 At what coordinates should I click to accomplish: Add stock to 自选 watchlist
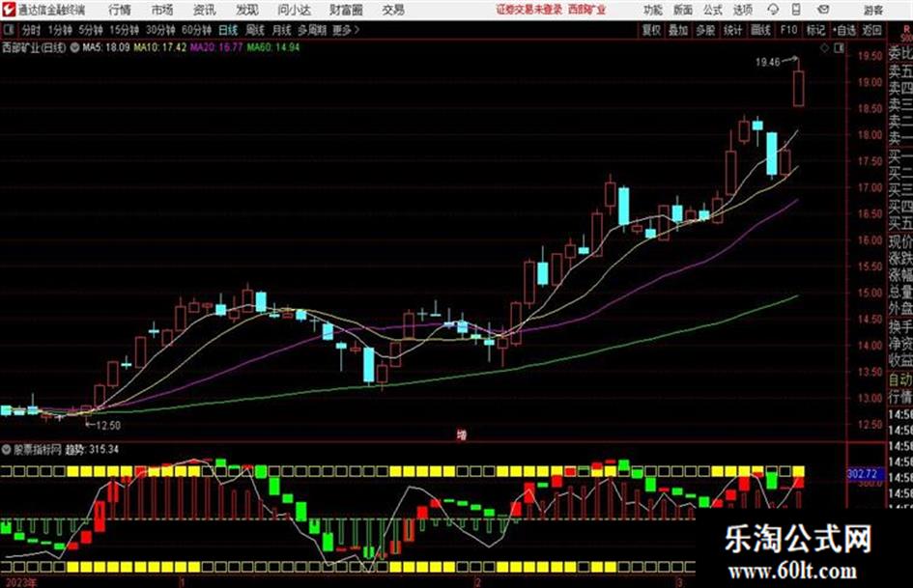(x=844, y=30)
